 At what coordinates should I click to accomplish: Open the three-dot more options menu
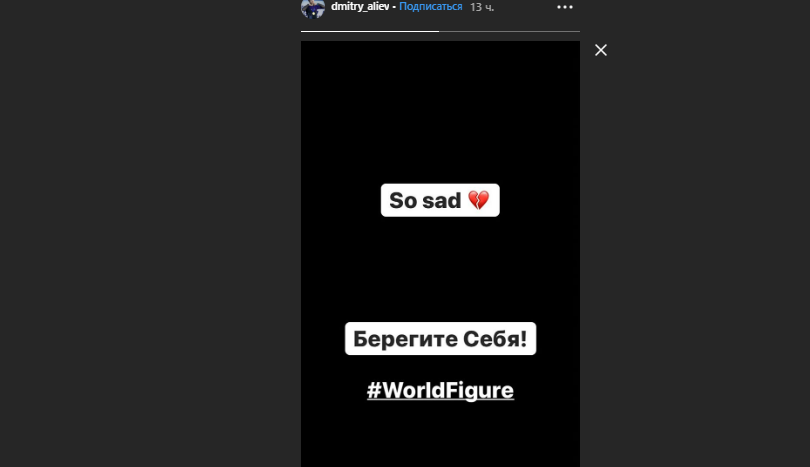tap(565, 7)
